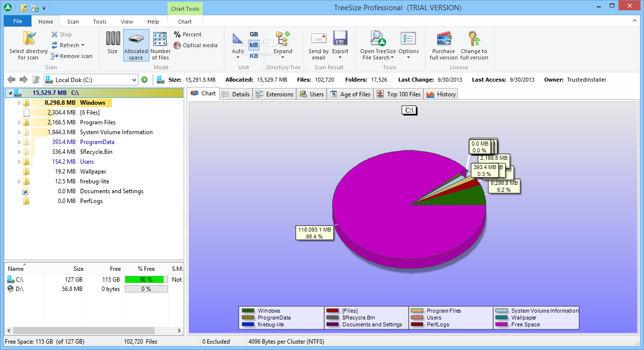
Task: Click the Select directory for scan icon
Action: 28,39
